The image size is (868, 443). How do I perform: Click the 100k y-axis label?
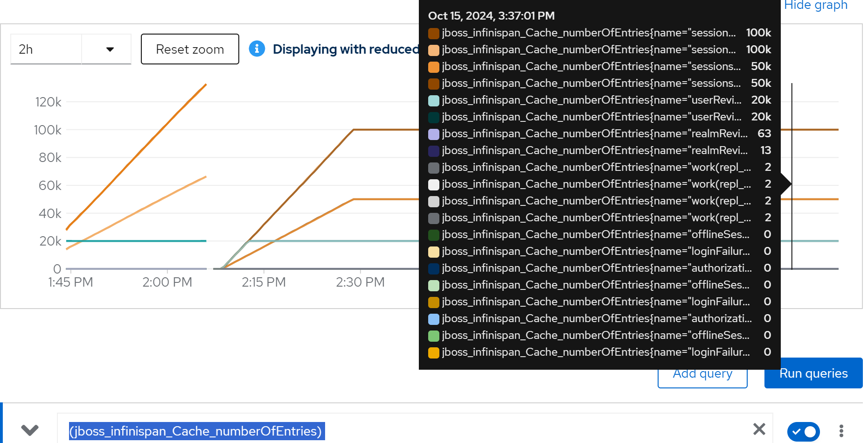coord(48,130)
